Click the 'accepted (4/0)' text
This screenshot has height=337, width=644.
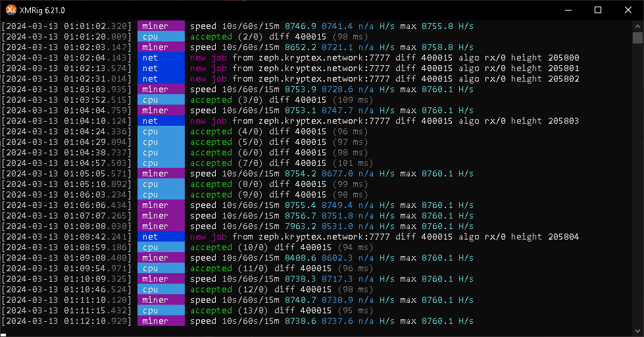[226, 132]
